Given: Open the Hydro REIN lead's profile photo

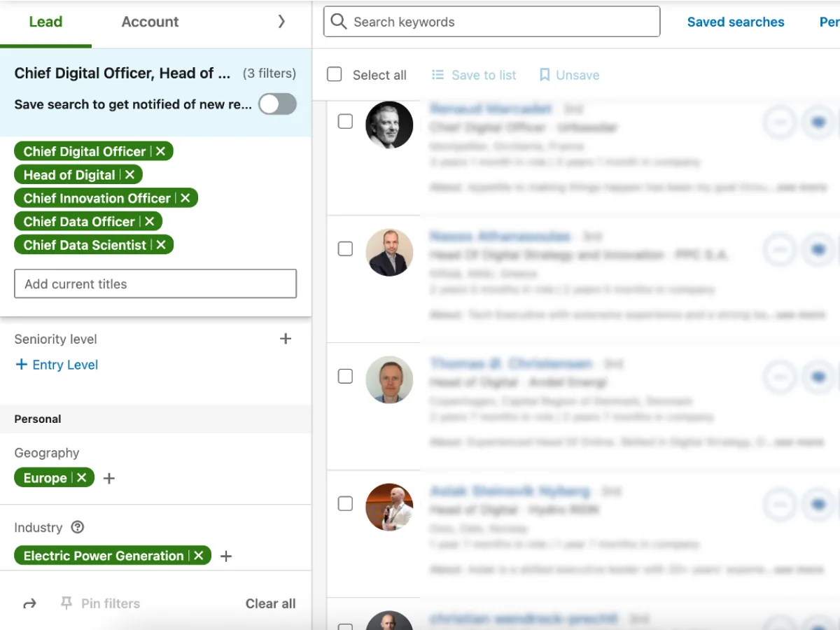Looking at the screenshot, I should pos(389,507).
